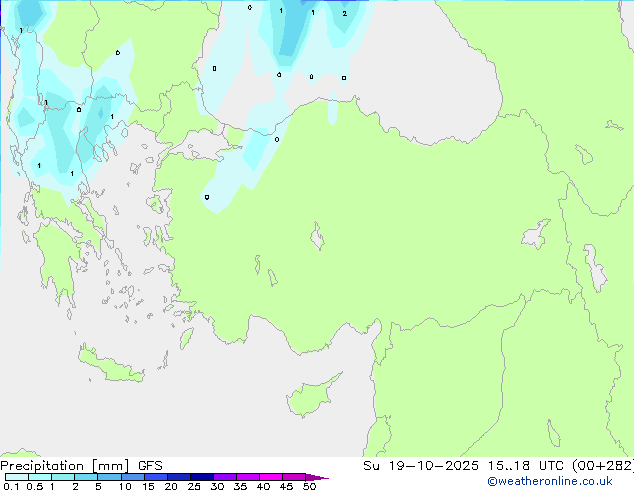Pick the 40 mm magenta legend swatch
Viewport: 634px width, 490px height.
coord(271,477)
